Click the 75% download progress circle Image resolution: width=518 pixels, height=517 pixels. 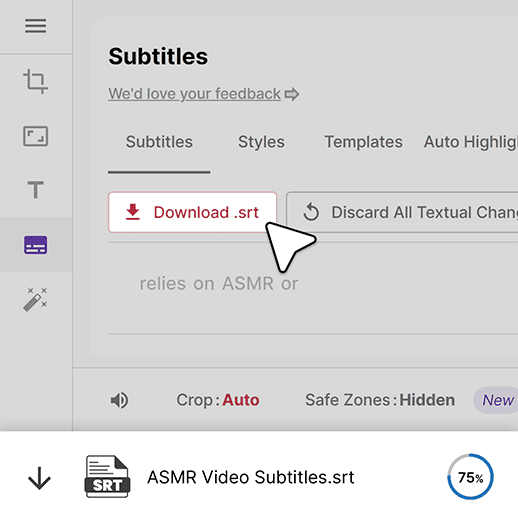(470, 477)
